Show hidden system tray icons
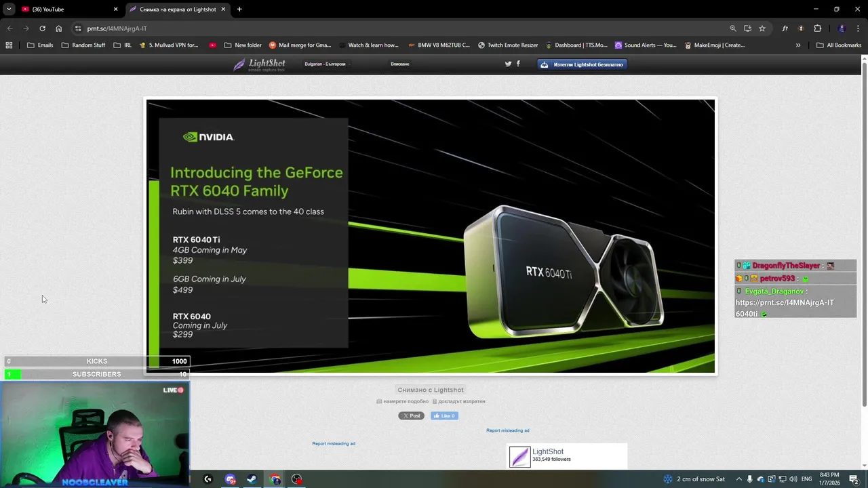The height and width of the screenshot is (488, 868). pos(739,479)
